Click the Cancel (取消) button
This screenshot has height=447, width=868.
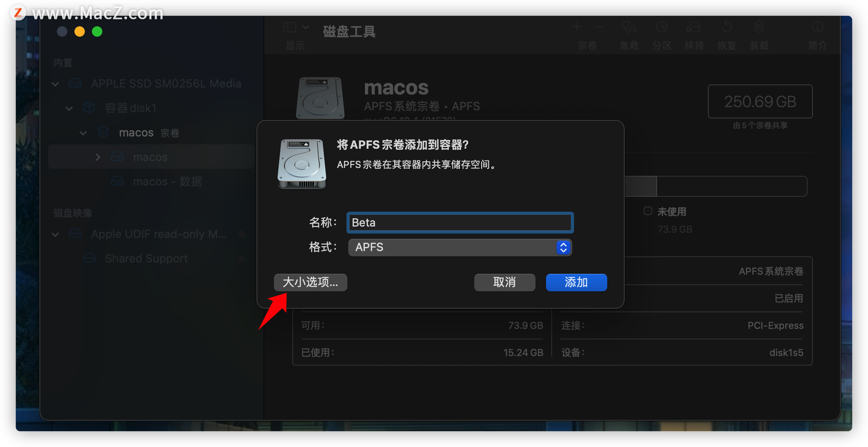pyautogui.click(x=505, y=282)
